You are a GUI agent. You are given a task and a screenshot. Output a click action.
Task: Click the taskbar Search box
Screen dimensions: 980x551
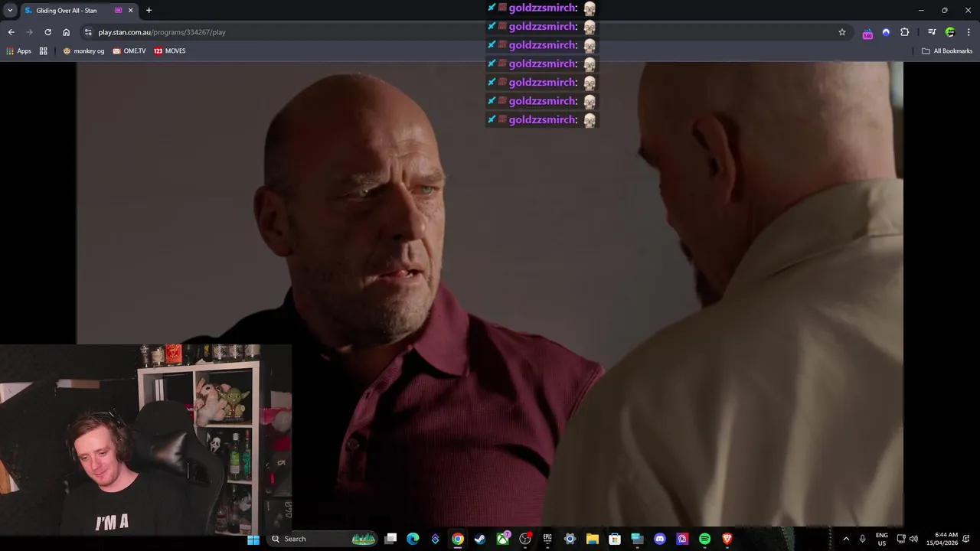[322, 539]
